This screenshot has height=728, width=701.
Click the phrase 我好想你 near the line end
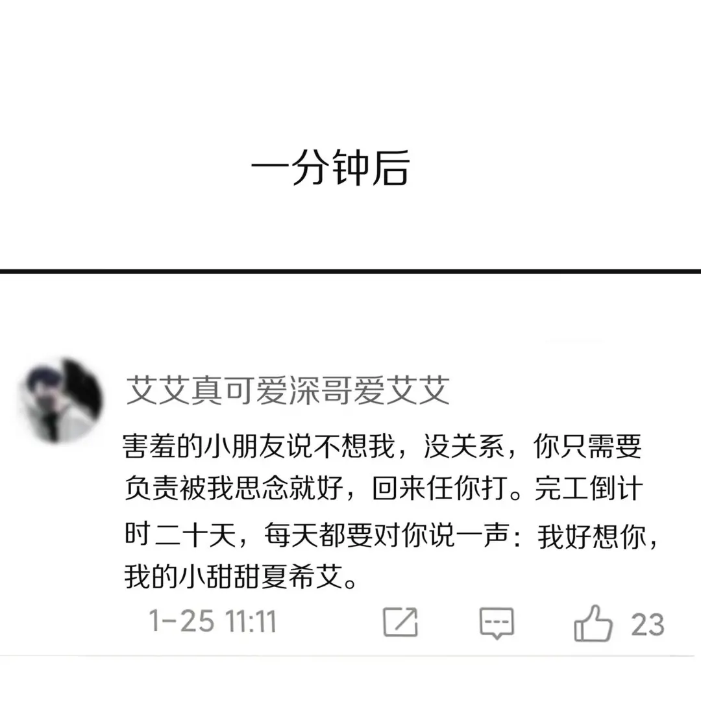coord(591,536)
